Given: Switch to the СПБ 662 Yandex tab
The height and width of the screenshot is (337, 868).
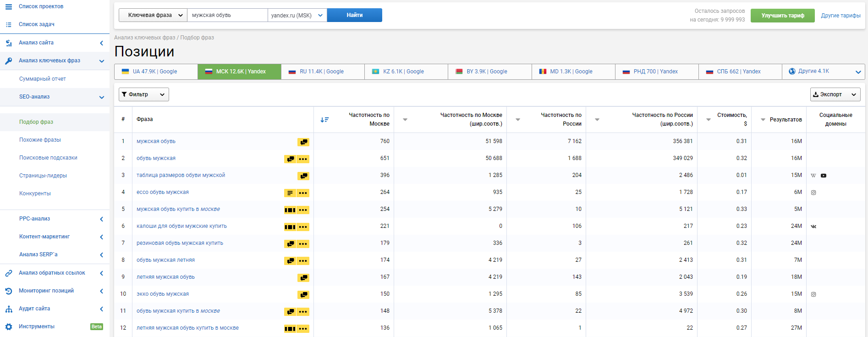Looking at the screenshot, I should click(740, 72).
